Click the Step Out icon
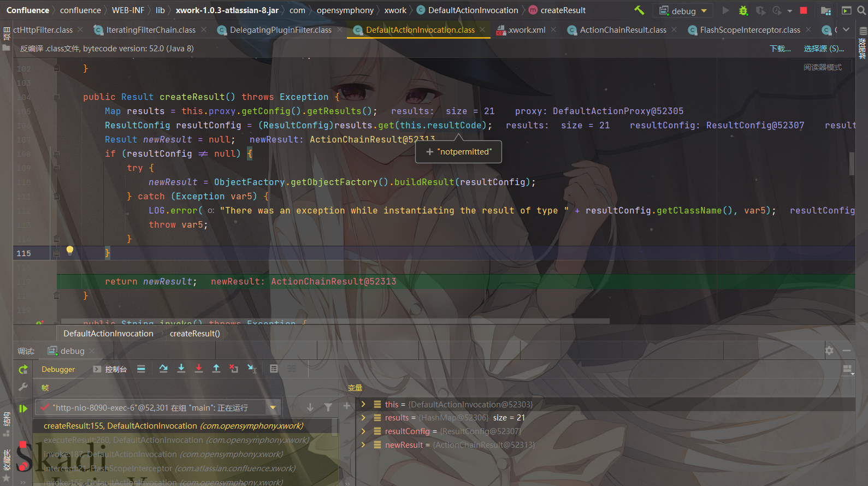Screen dimensions: 868x486 [x=216, y=369]
